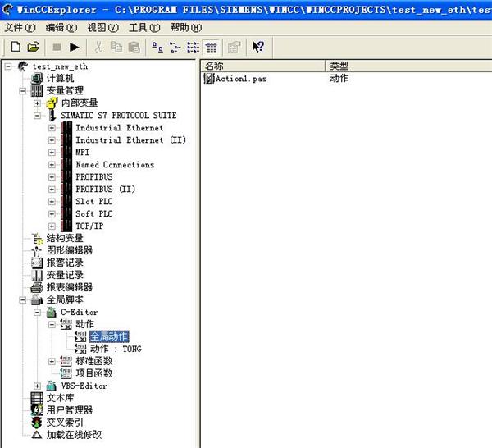Switch to small icons view
The image size is (492, 448).
175,47
